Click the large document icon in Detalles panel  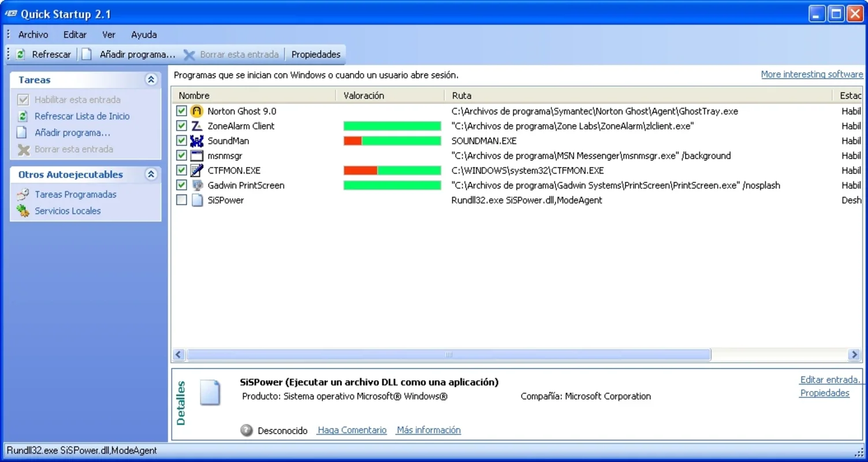point(210,392)
